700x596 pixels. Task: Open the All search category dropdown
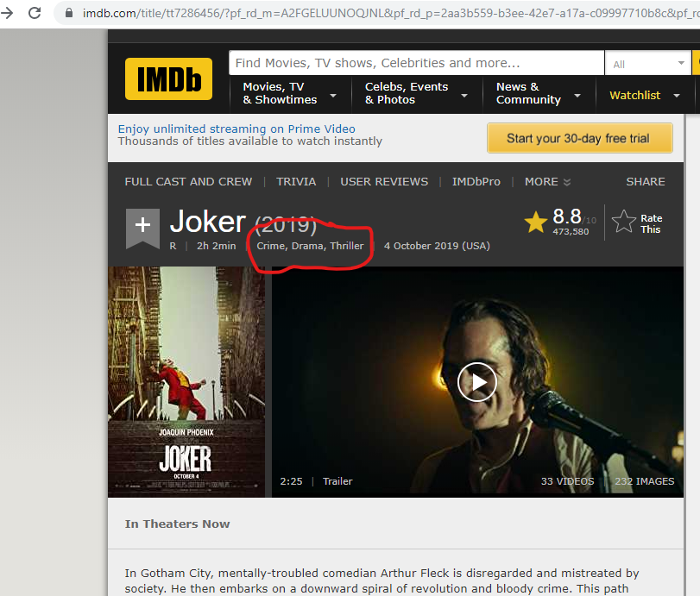647,64
